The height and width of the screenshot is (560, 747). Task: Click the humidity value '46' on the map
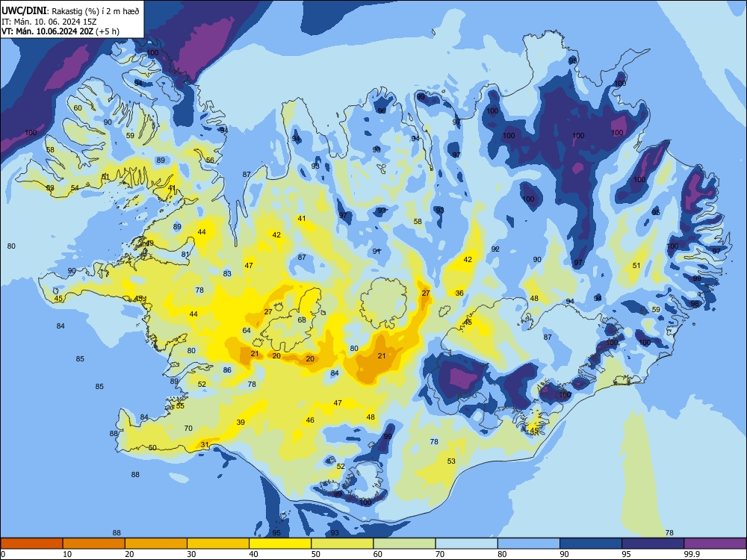310,420
